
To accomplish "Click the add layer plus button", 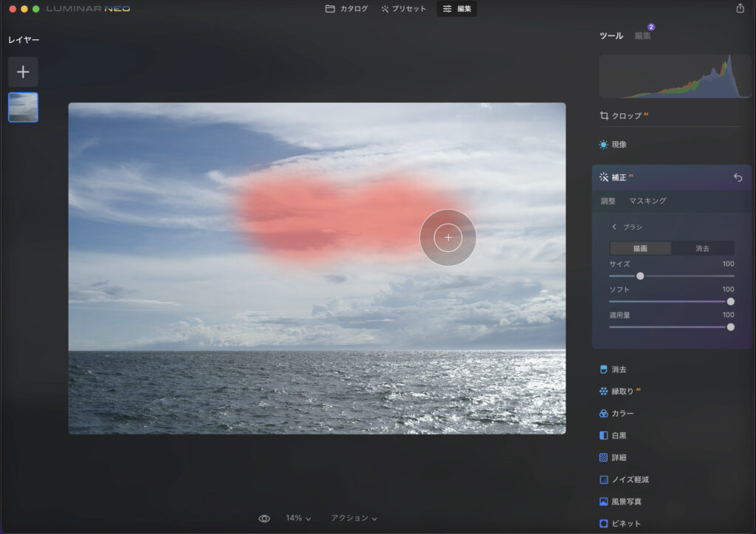I will 23,72.
